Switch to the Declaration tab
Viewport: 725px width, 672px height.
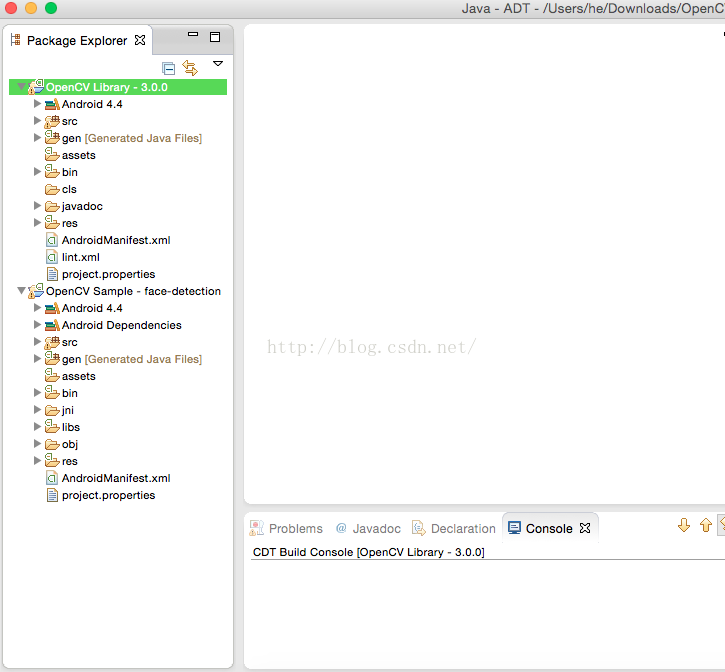pyautogui.click(x=454, y=528)
